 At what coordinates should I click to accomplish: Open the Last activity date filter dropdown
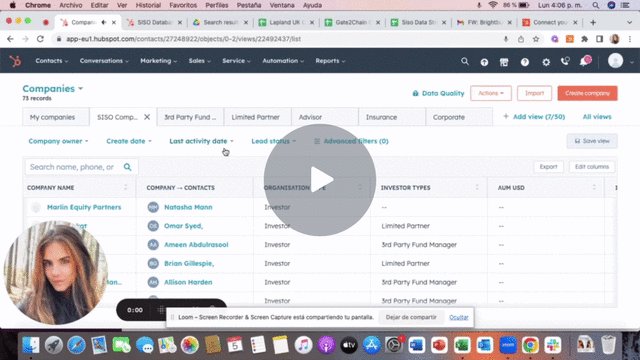coord(201,141)
